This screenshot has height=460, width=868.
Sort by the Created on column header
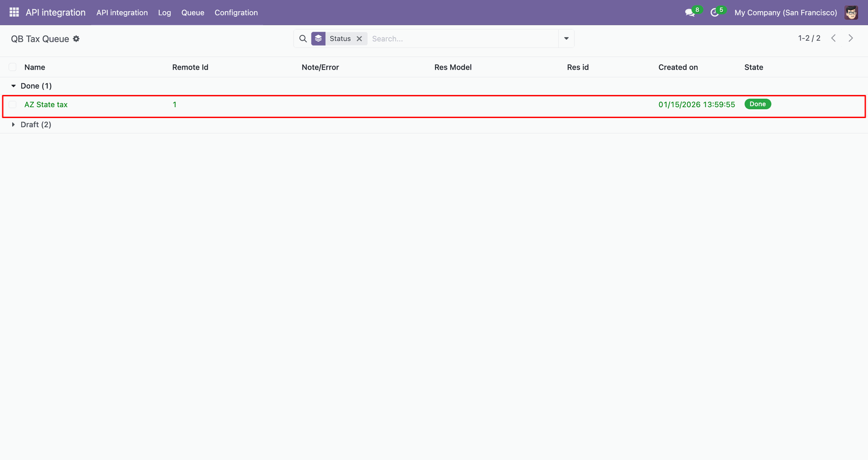(678, 67)
